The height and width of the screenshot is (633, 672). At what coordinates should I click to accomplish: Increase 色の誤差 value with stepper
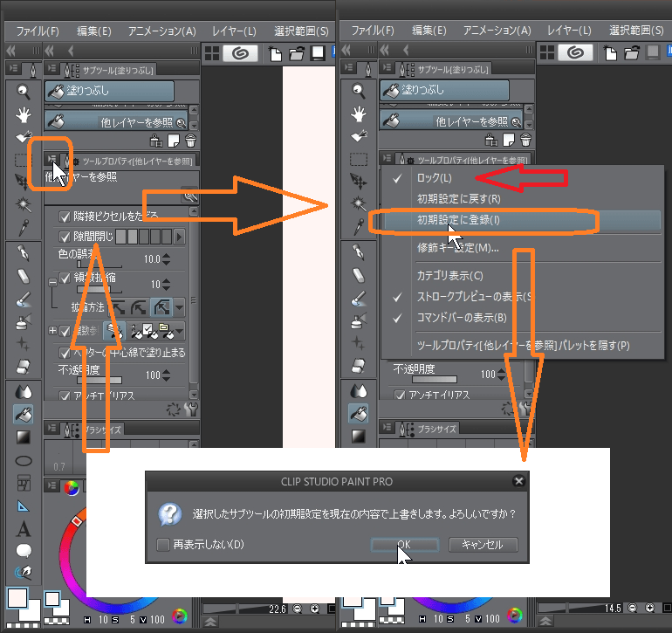(167, 256)
